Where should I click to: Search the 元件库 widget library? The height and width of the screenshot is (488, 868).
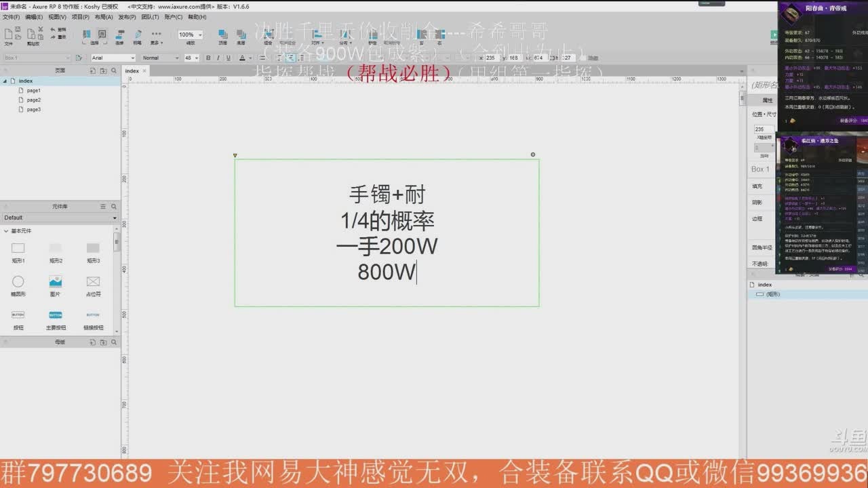114,206
